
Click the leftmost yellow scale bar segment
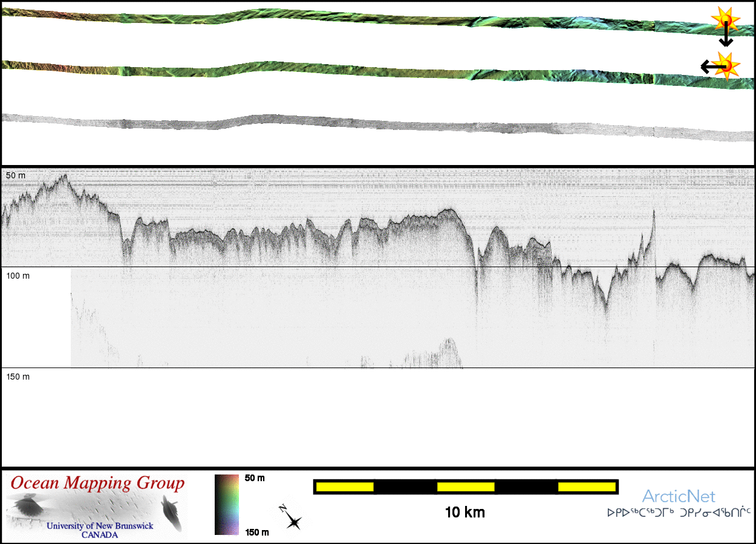[344, 487]
